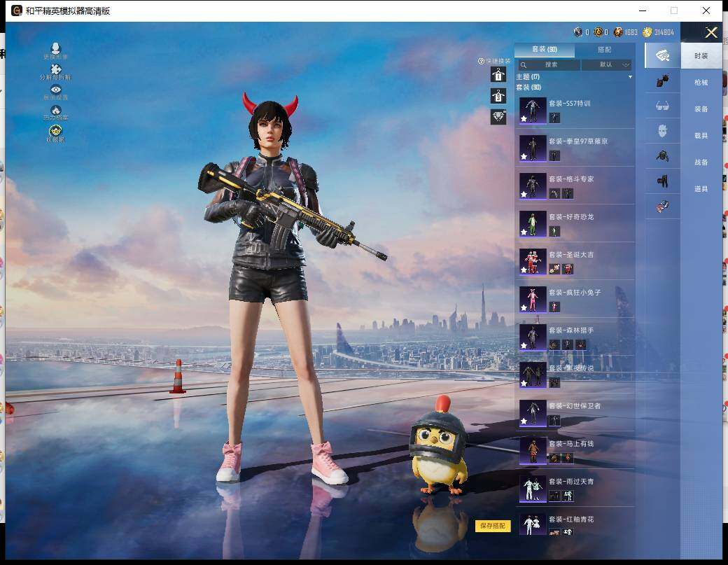Screen dimensions: 728x565
Task: Select the 套装-疯狂小兔子 outfit thumbnail
Action: pos(533,299)
